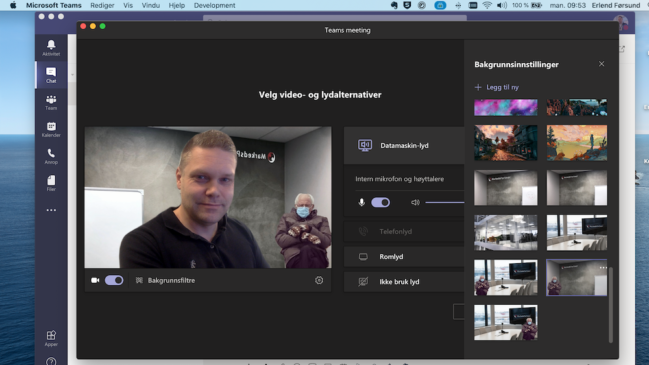Click the Bakgrunnsfiltre button
Image resolution: width=649 pixels, height=365 pixels.
166,281
